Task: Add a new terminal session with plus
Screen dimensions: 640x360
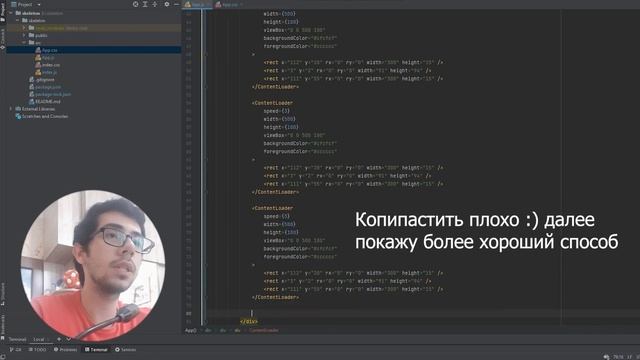Action: pos(59,339)
